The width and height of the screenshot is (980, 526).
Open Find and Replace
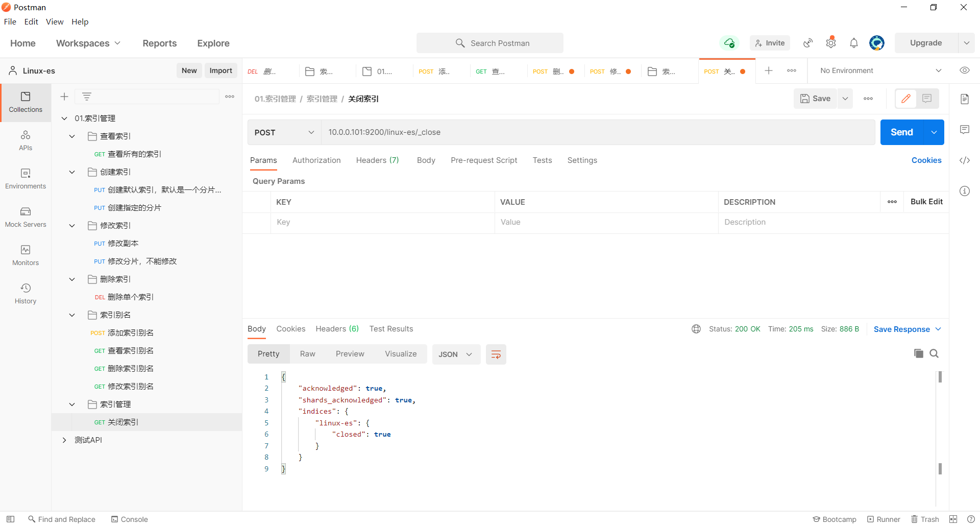(62, 519)
